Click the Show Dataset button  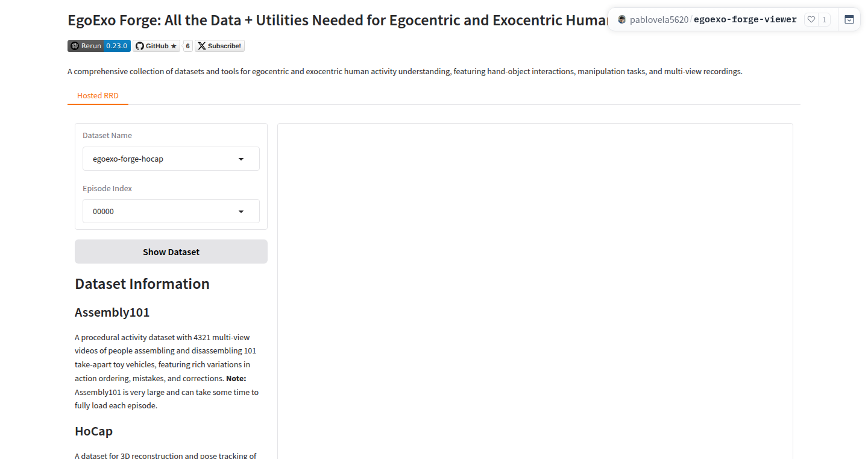tap(171, 252)
